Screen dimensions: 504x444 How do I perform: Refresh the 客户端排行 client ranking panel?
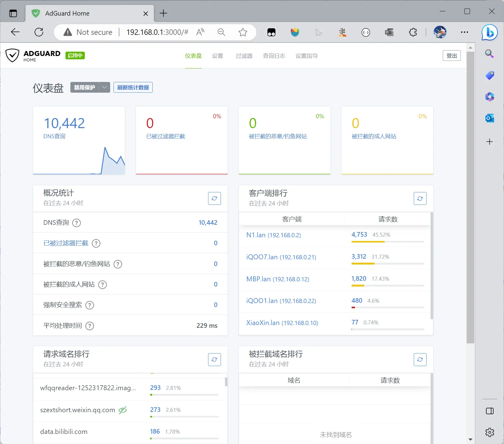pyautogui.click(x=420, y=199)
